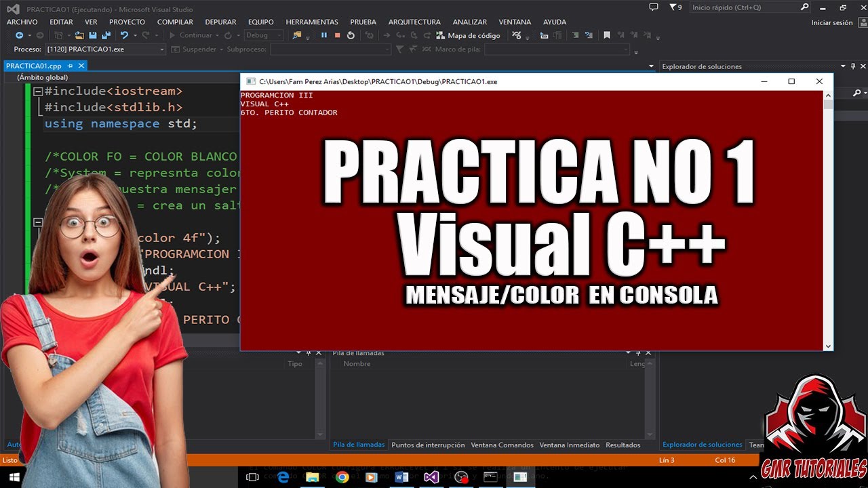
Task: Open Google Chrome from the taskbar
Action: click(x=342, y=477)
